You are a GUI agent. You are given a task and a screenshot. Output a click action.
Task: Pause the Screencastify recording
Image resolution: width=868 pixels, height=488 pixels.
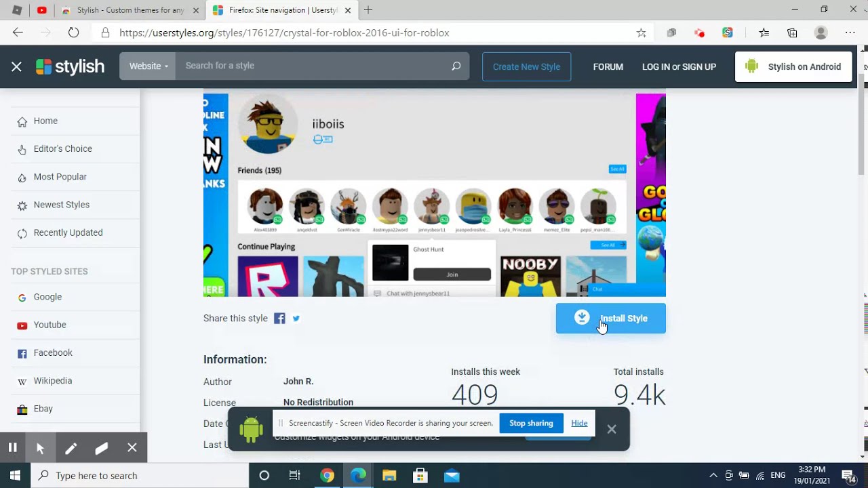pyautogui.click(x=12, y=447)
